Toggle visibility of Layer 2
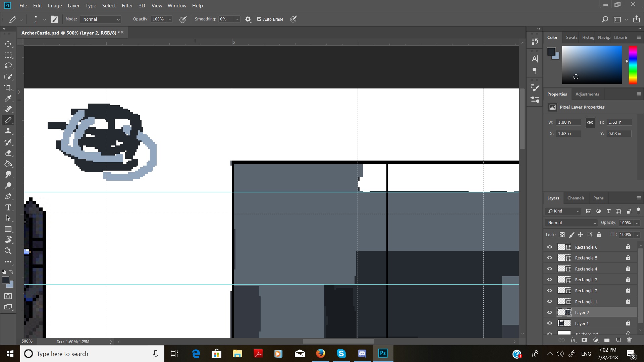Image resolution: width=644 pixels, height=362 pixels. click(x=550, y=312)
